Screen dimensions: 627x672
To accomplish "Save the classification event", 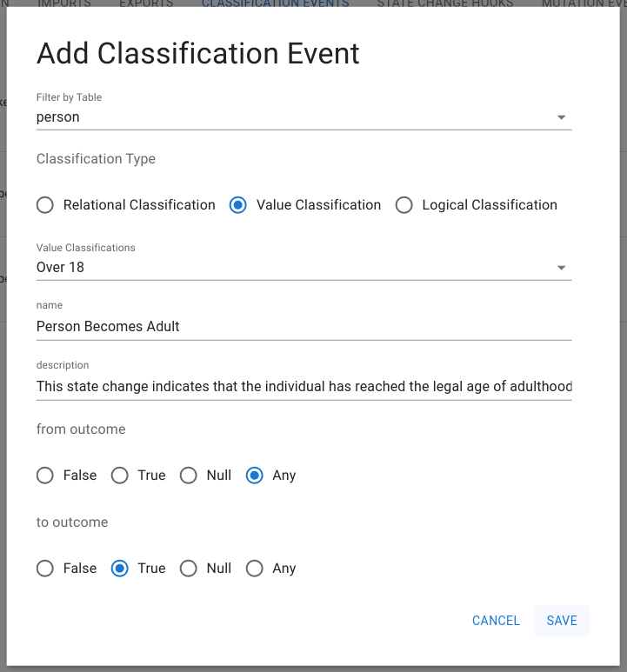I will pos(562,621).
